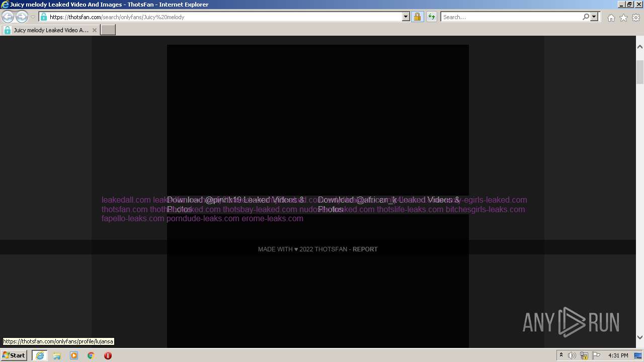Open the fapello-leaks.com link
Screen dimensions: 644x362
tap(133, 219)
